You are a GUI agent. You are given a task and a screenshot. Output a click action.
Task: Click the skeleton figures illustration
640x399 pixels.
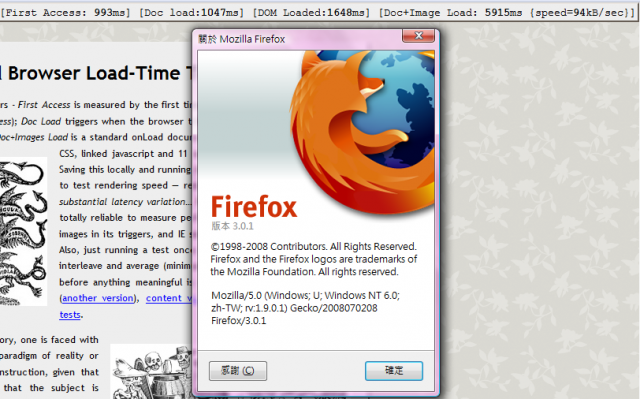tap(151, 371)
